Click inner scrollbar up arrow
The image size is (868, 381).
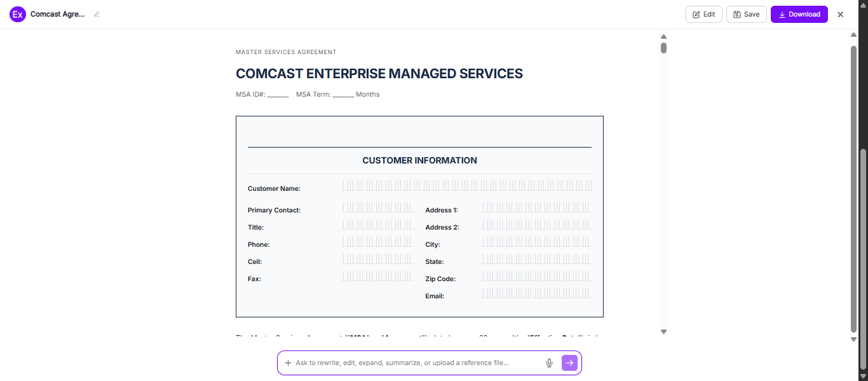point(663,37)
